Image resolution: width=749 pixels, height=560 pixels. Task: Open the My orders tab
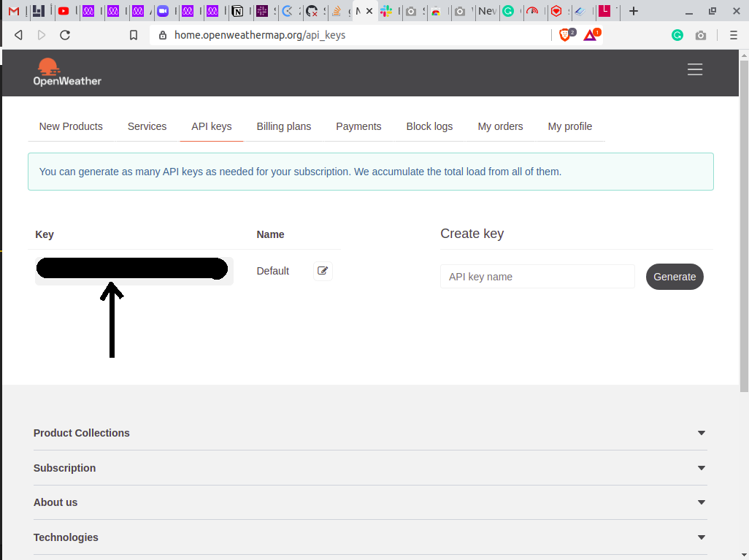pyautogui.click(x=500, y=126)
